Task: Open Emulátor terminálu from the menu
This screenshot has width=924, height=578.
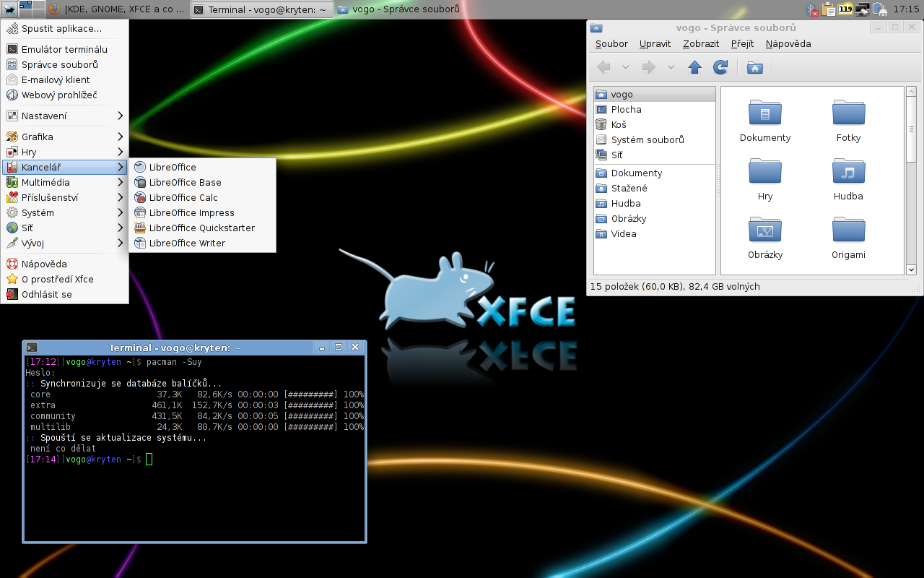Action: pyautogui.click(x=64, y=50)
